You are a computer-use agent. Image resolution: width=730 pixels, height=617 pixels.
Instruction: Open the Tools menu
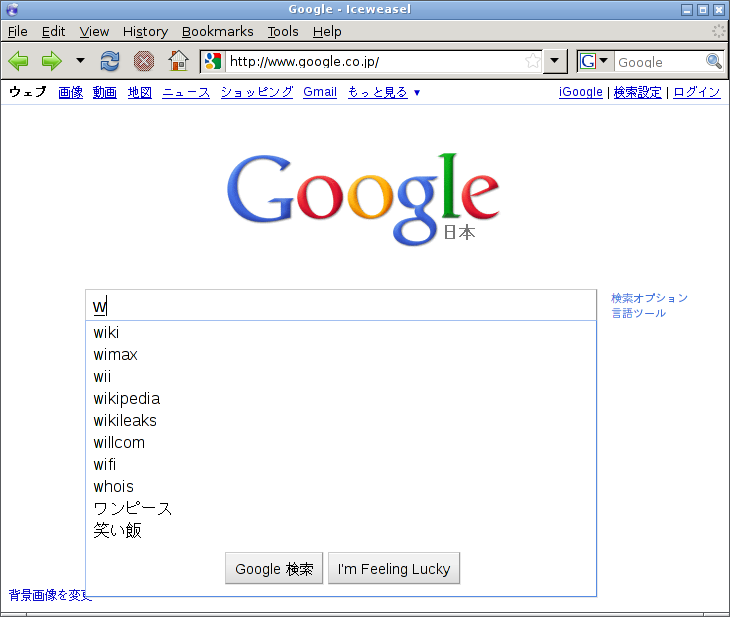[283, 32]
